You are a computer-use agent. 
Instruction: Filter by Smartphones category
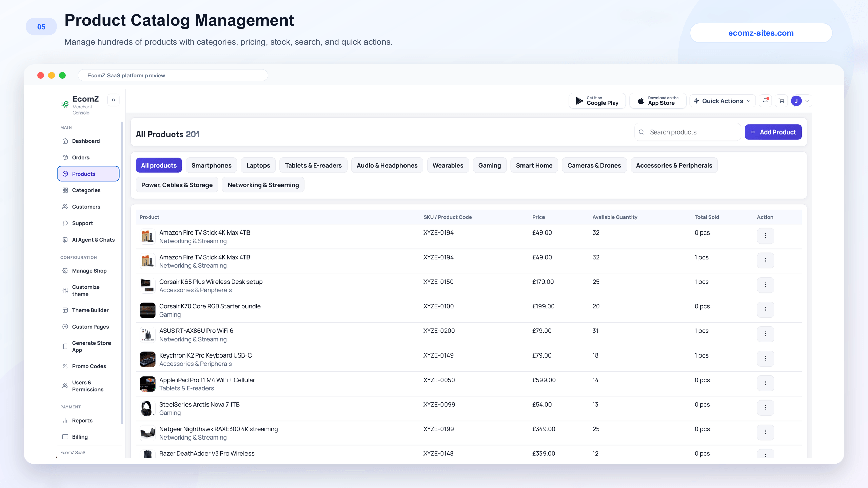click(x=211, y=165)
